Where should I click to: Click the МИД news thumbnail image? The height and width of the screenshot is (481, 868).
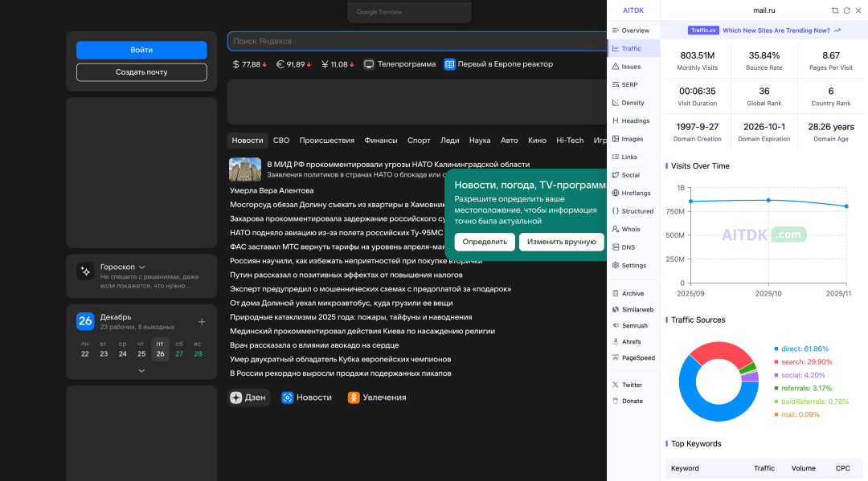coord(245,169)
